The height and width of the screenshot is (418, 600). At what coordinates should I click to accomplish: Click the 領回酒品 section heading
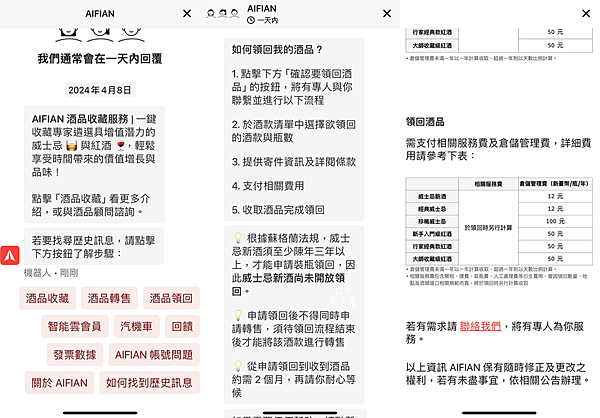click(425, 122)
